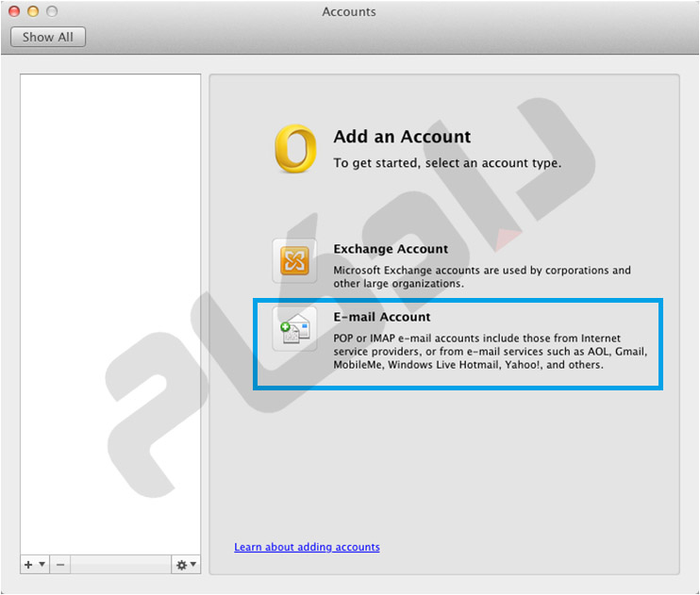Click the Show All button
Image resolution: width=700 pixels, height=595 pixels.
(47, 37)
